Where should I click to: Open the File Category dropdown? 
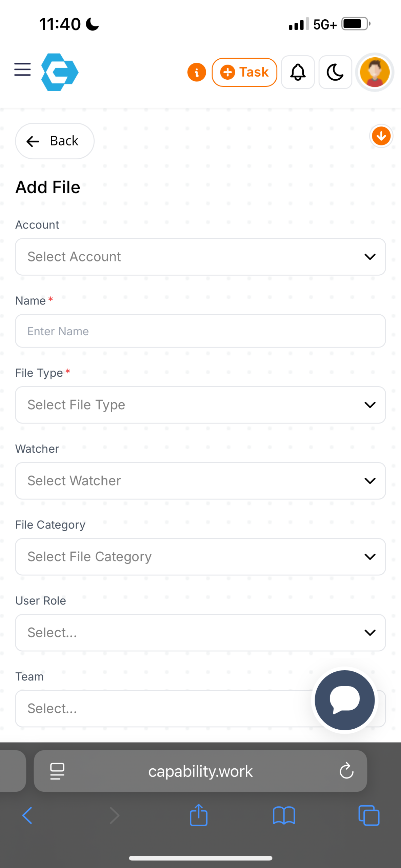[200, 557]
